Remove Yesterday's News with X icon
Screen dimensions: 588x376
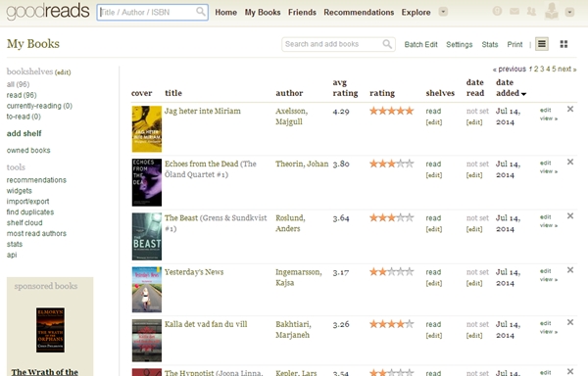coord(570,270)
